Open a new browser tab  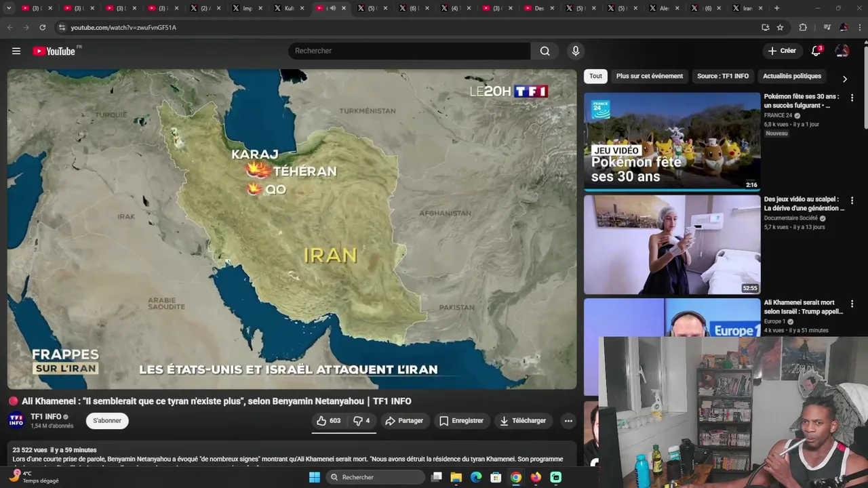pos(776,8)
